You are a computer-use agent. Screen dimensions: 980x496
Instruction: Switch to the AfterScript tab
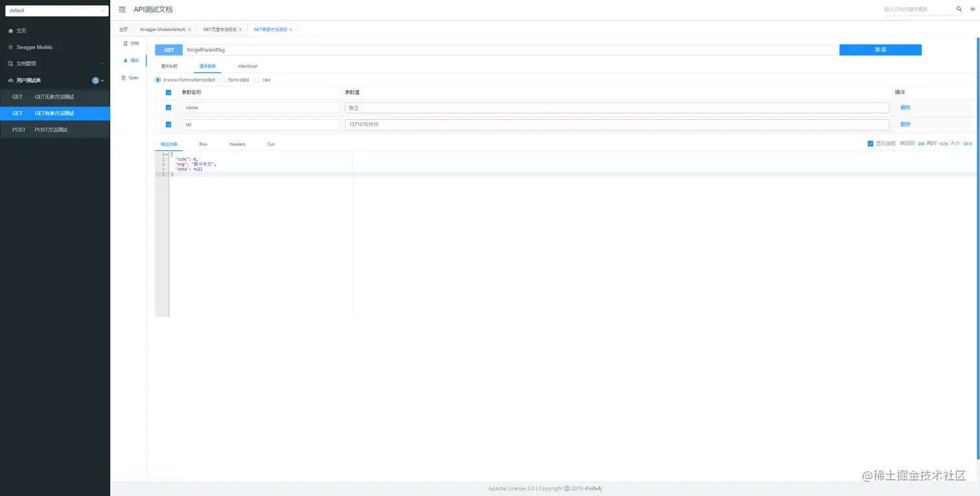248,66
